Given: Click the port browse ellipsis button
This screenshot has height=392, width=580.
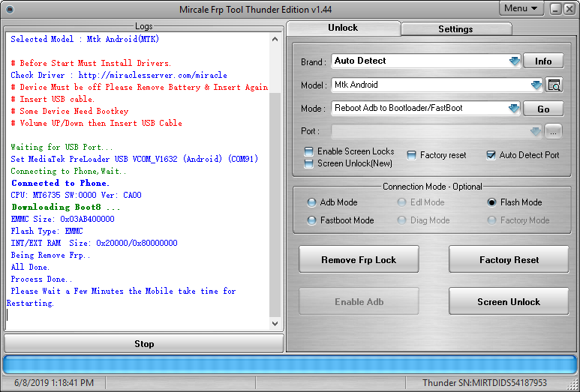Looking at the screenshot, I should pyautogui.click(x=553, y=131).
